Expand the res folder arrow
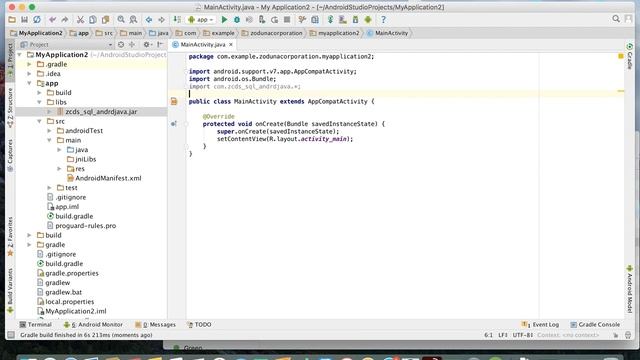 tap(60, 169)
